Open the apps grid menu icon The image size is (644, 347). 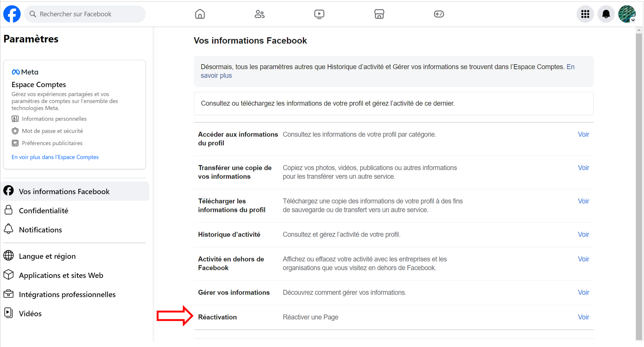pos(585,14)
